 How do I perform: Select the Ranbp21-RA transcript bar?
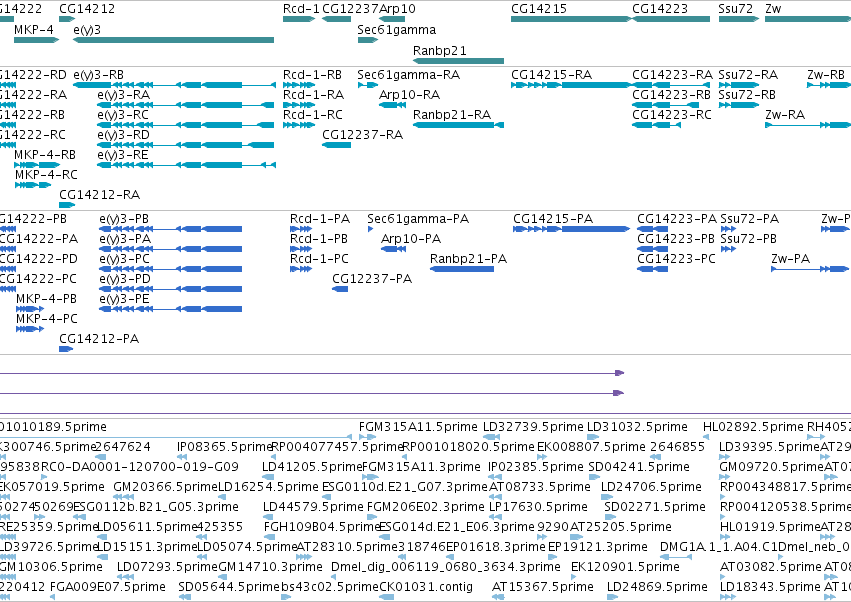(x=459, y=125)
